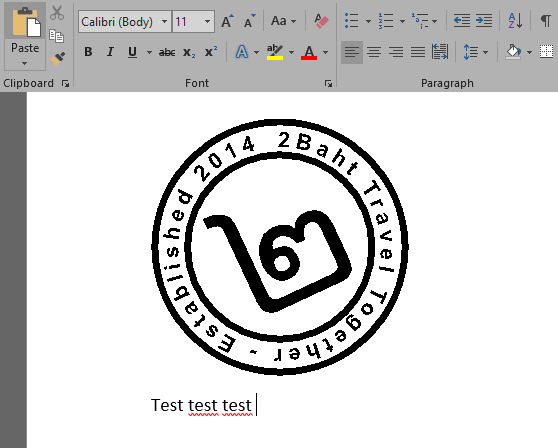Increase paragraph indent

pos(484,21)
